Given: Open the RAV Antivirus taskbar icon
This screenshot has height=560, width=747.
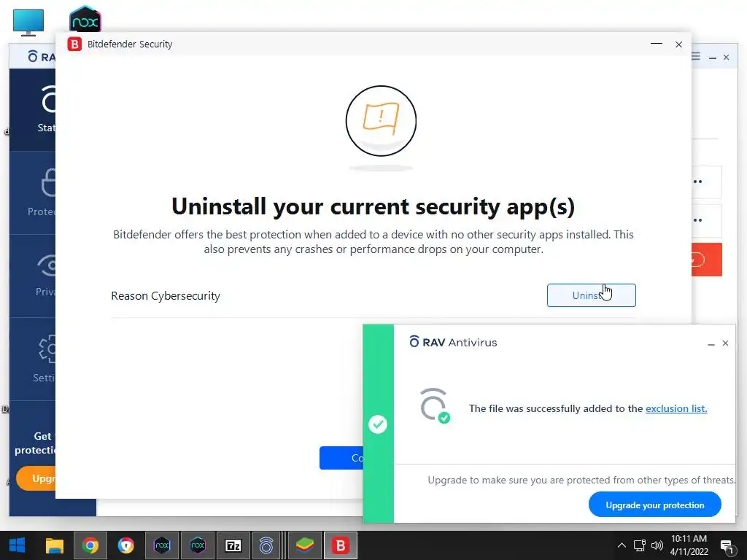Looking at the screenshot, I should click(266, 545).
